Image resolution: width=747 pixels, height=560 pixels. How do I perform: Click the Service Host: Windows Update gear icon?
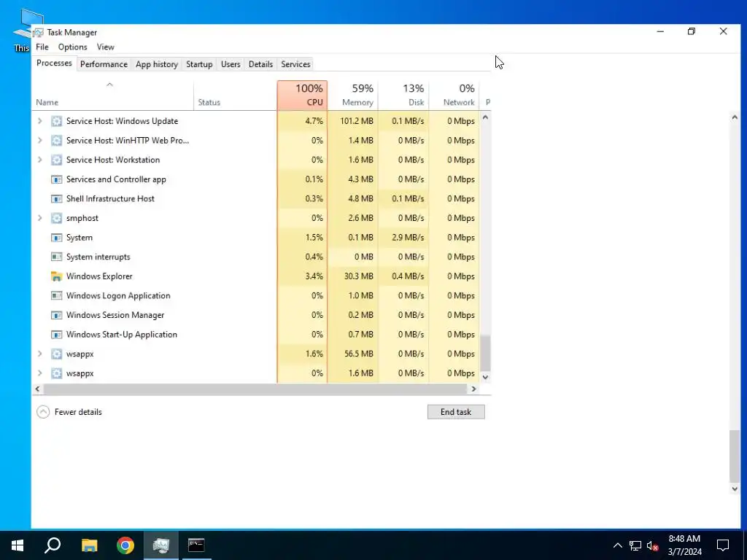tap(56, 121)
